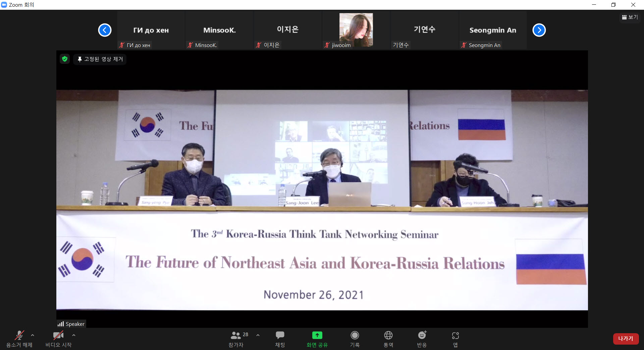
Task: Open the Apps (앱) icon
Action: (x=455, y=336)
